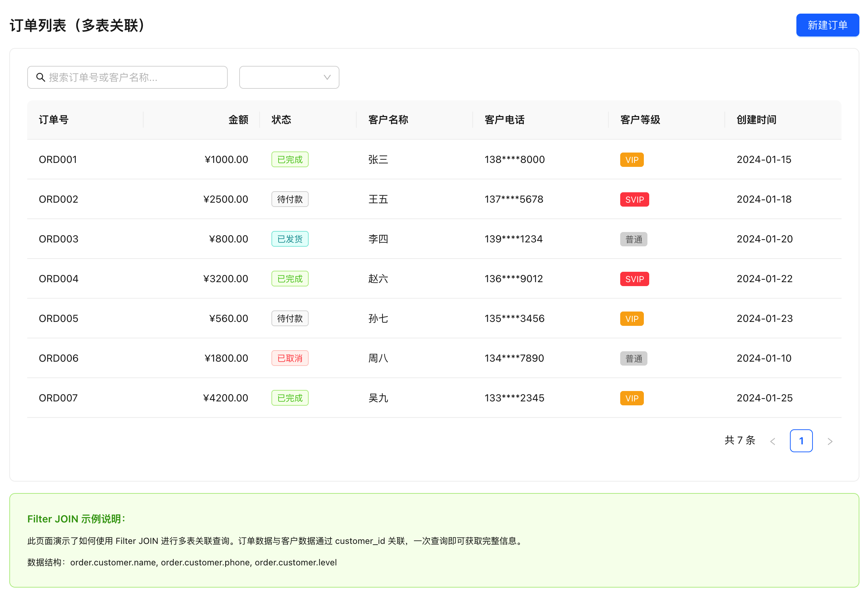Click the VIP tag for 吴九
This screenshot has height=608, width=868.
point(632,398)
